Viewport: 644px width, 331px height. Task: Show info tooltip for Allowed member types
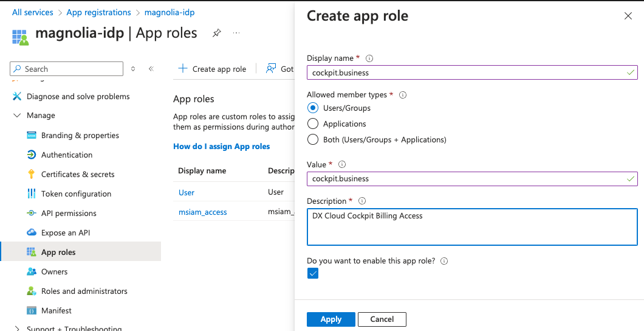[x=403, y=95]
